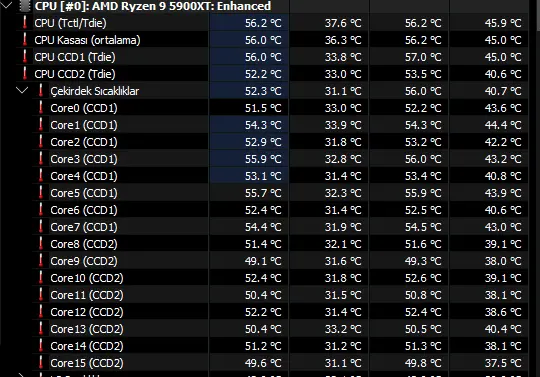Click thermometer icon of Core11 (CCD2)
Image resolution: width=540 pixels, height=377 pixels.
click(41, 294)
